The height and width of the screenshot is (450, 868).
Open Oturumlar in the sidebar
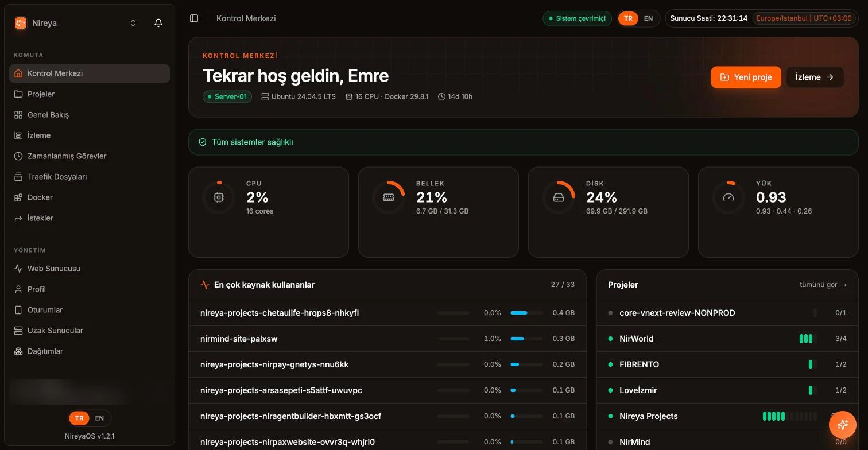[x=90, y=310]
